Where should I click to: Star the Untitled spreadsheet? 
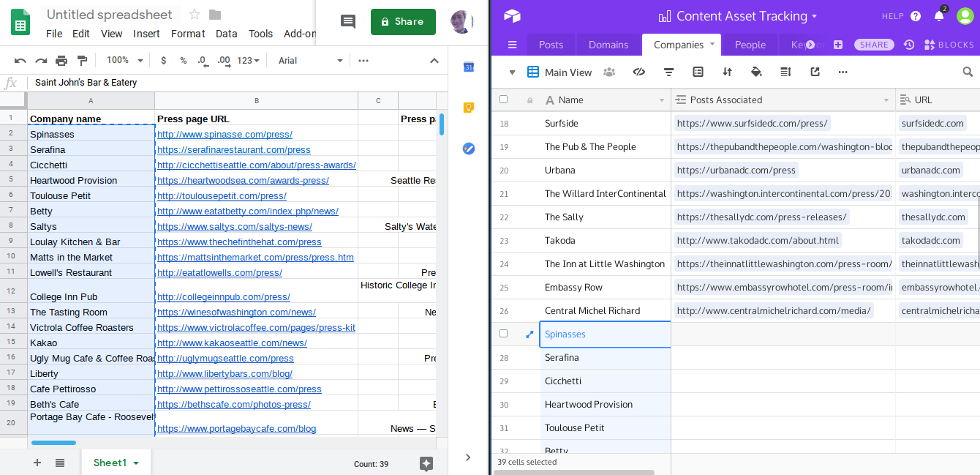(x=195, y=15)
